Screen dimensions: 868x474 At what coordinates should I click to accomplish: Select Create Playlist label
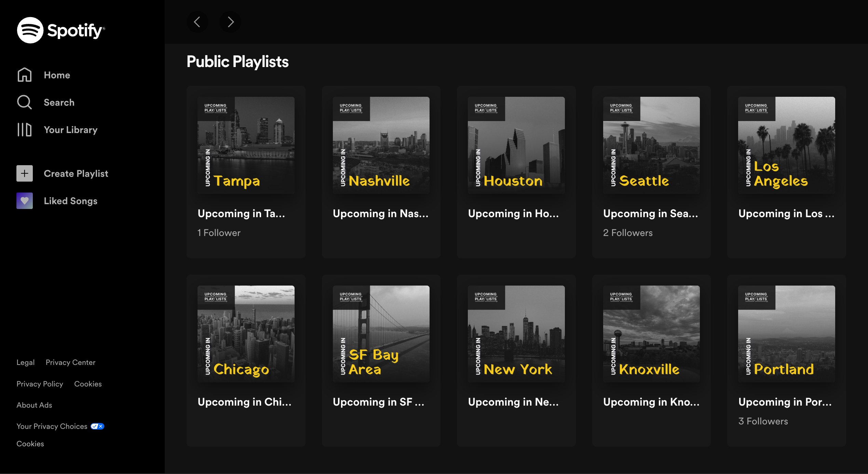point(76,174)
